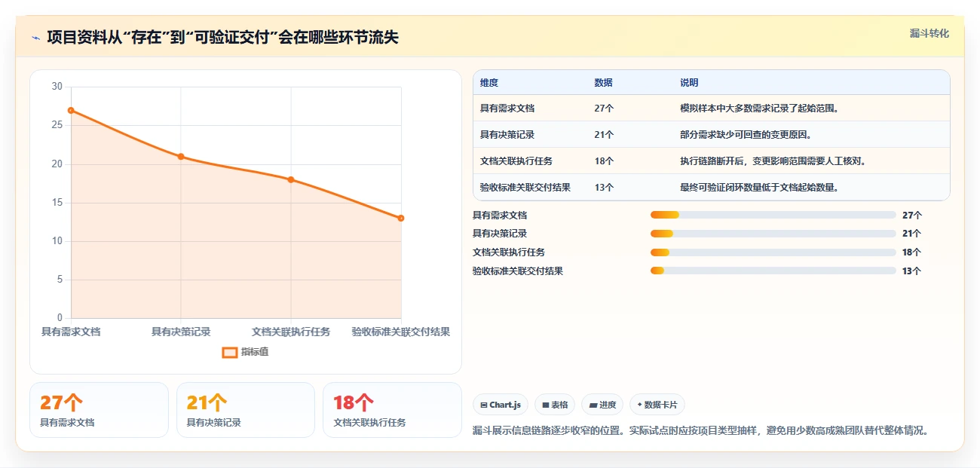Click the panel title about 环节流失
This screenshot has height=468, width=980.
222,37
